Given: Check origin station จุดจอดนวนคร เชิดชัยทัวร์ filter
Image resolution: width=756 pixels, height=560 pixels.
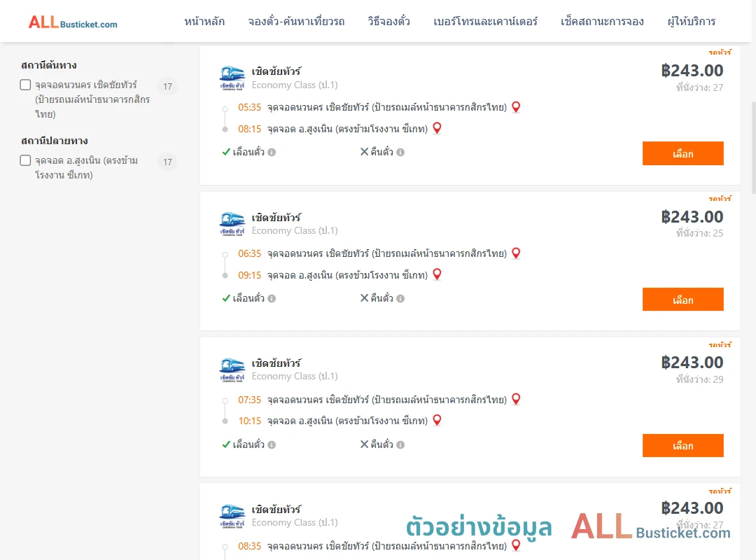Looking at the screenshot, I should pyautogui.click(x=26, y=85).
